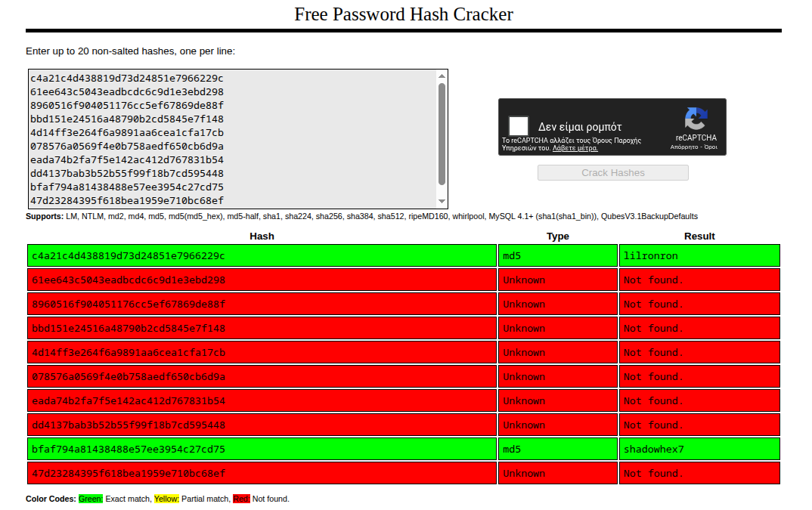812x510 pixels.
Task: Click the Red not-found color swatch
Action: pos(240,499)
